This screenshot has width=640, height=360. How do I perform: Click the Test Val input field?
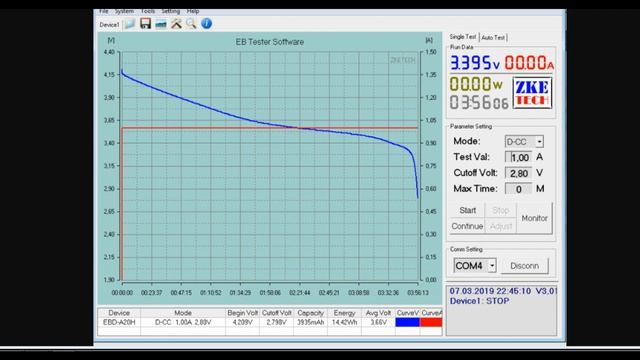tap(518, 157)
